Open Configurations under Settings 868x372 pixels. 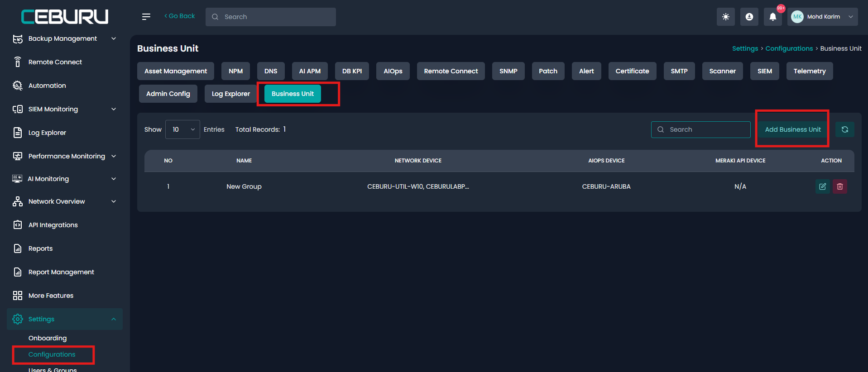pyautogui.click(x=52, y=354)
